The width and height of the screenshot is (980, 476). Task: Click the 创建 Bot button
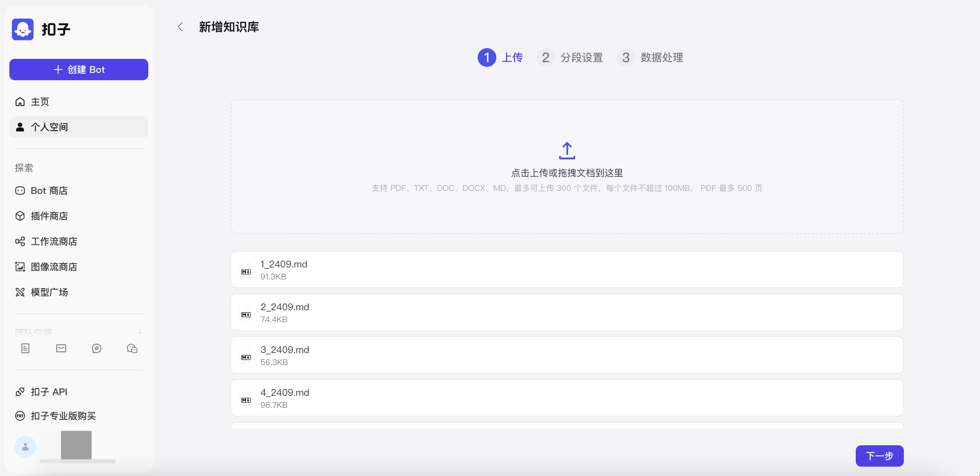click(79, 69)
